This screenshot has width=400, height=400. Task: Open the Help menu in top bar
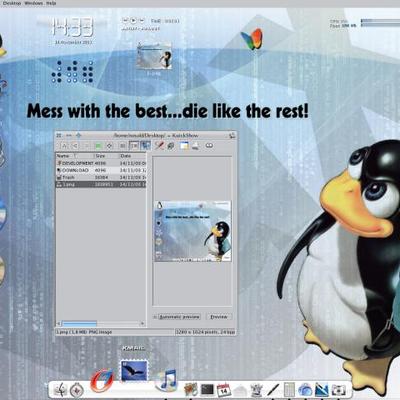click(x=51, y=3)
